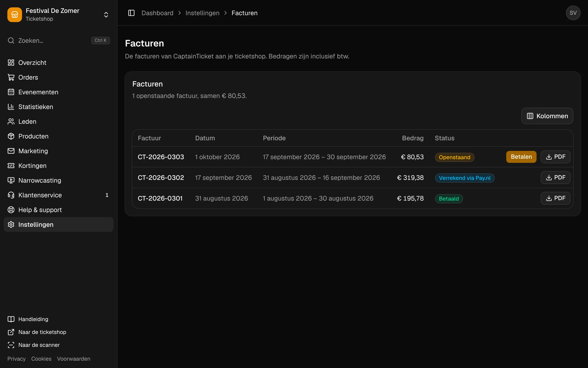Open the Orders page
588x368 pixels.
58,78
